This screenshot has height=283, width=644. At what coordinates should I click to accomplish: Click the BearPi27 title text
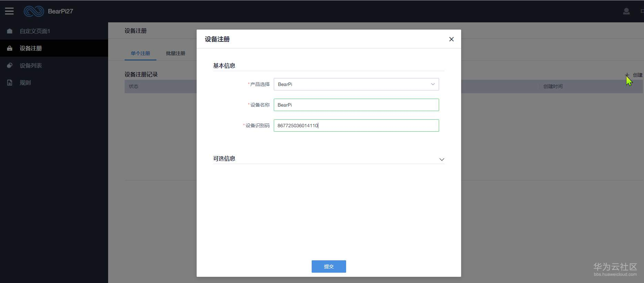tap(61, 11)
